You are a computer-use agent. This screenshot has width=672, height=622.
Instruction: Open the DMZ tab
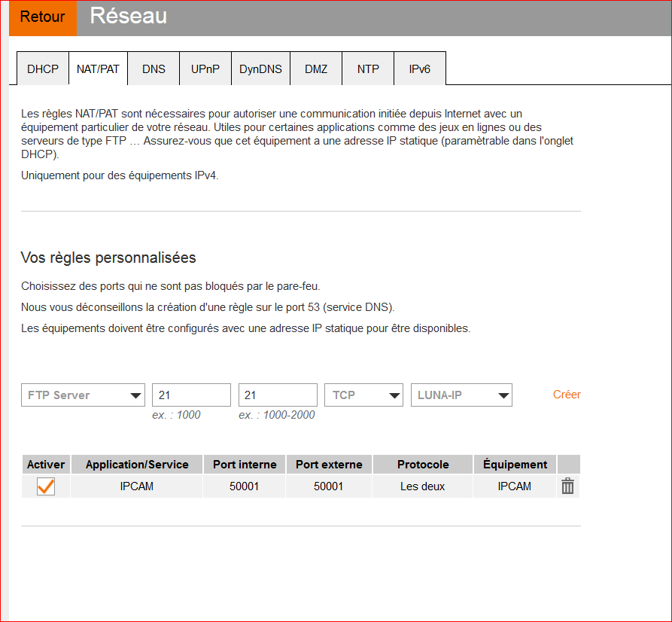click(316, 69)
